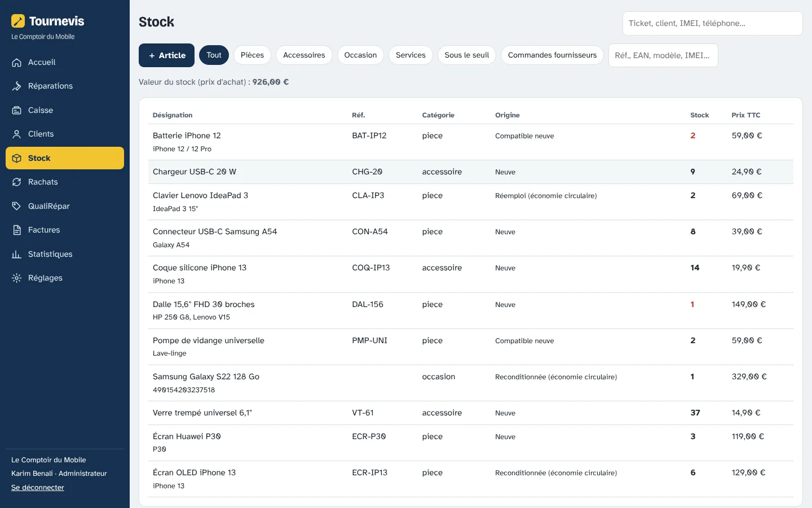Image resolution: width=812 pixels, height=508 pixels.
Task: Focus the global ticket/client search field
Action: [x=712, y=24]
